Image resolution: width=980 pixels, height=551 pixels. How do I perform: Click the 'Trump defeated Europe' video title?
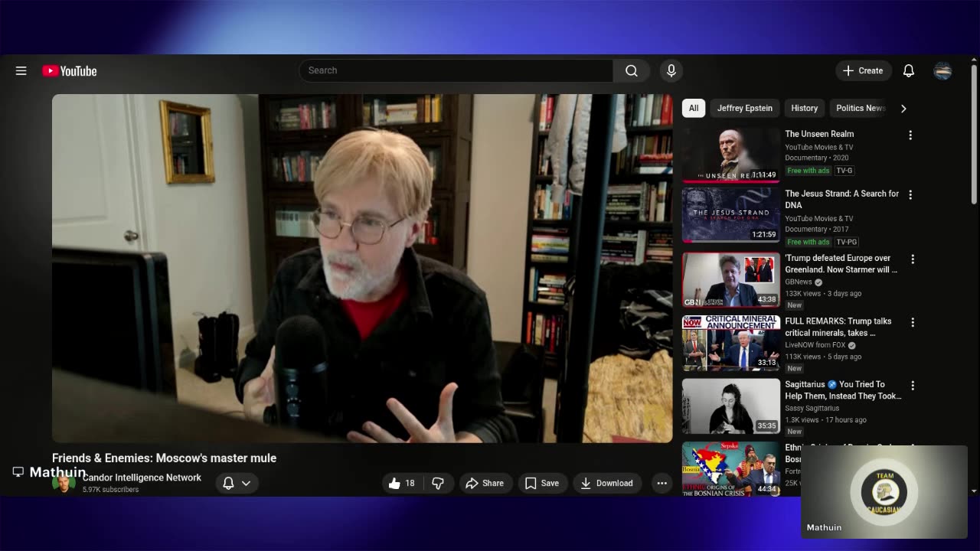(841, 264)
